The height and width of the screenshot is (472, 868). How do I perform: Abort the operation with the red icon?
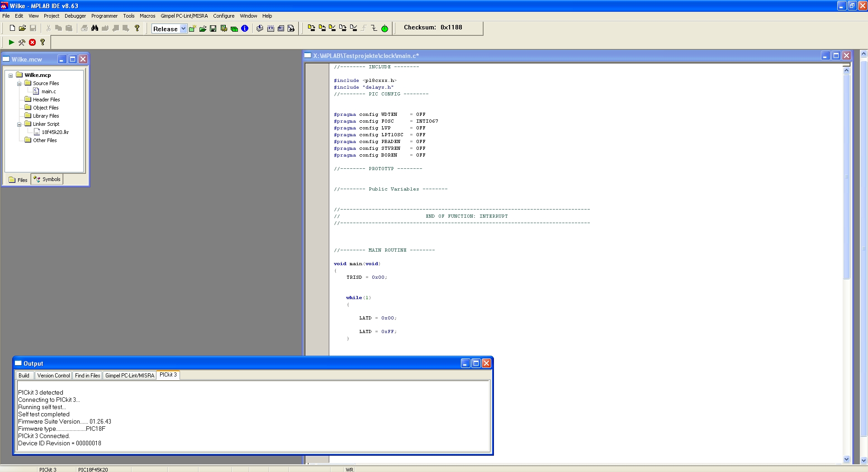coord(32,42)
